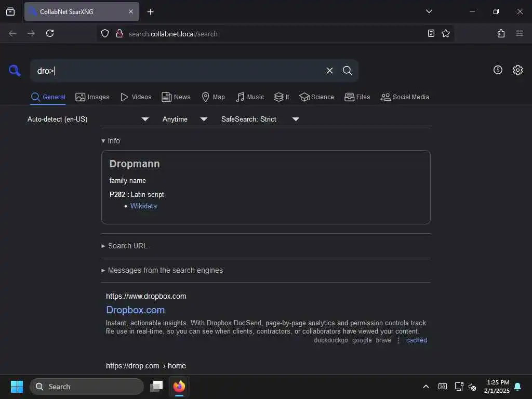Click the taskbar Search box
This screenshot has width=532, height=399.
coord(87,387)
